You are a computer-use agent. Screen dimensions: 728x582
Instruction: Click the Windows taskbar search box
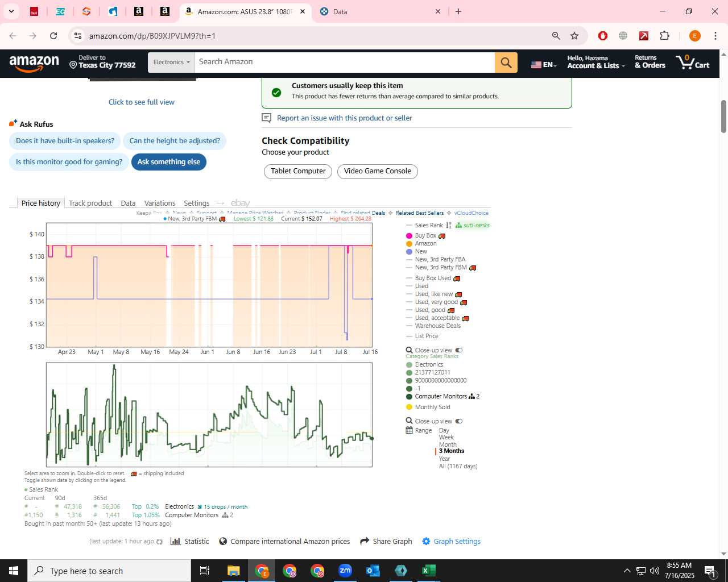pyautogui.click(x=109, y=571)
